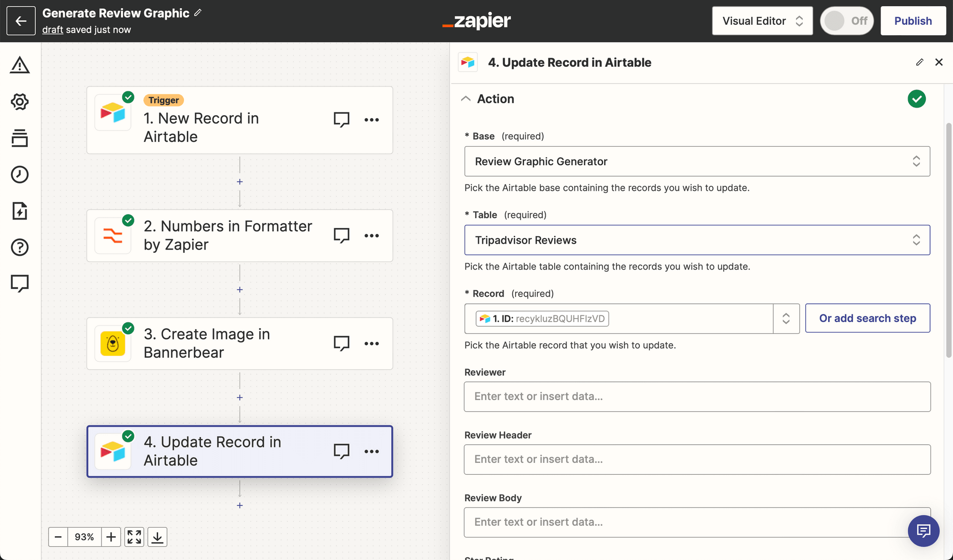This screenshot has height=560, width=953.
Task: Click the green checkmark on Action header
Action: point(916,99)
